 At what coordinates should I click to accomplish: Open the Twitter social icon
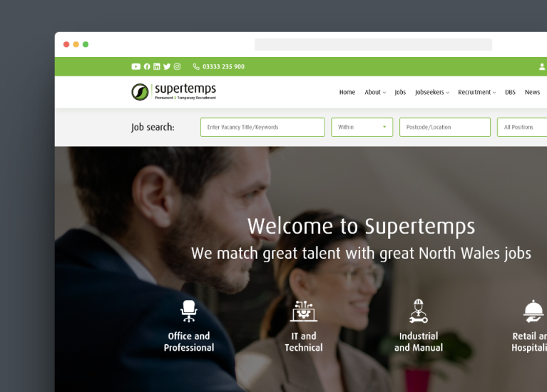coord(167,66)
